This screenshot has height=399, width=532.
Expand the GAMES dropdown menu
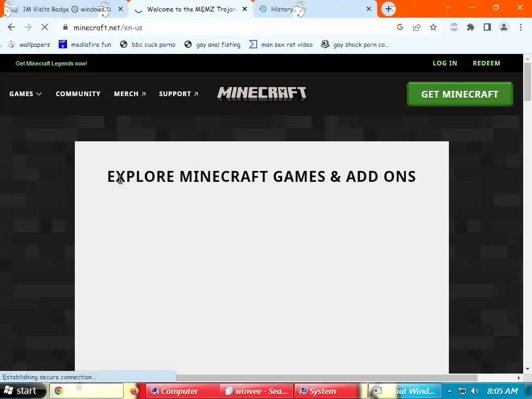(25, 94)
